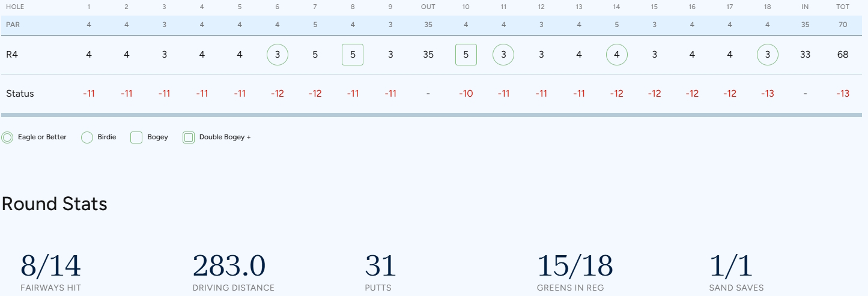Image resolution: width=868 pixels, height=296 pixels.
Task: Click the Eagle or Better legend icon
Action: [x=7, y=137]
